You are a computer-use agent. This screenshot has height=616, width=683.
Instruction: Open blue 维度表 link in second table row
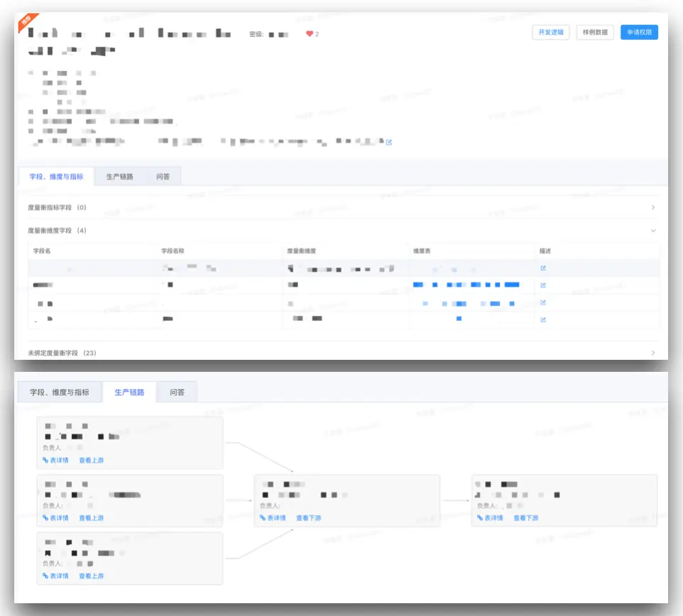(466, 285)
